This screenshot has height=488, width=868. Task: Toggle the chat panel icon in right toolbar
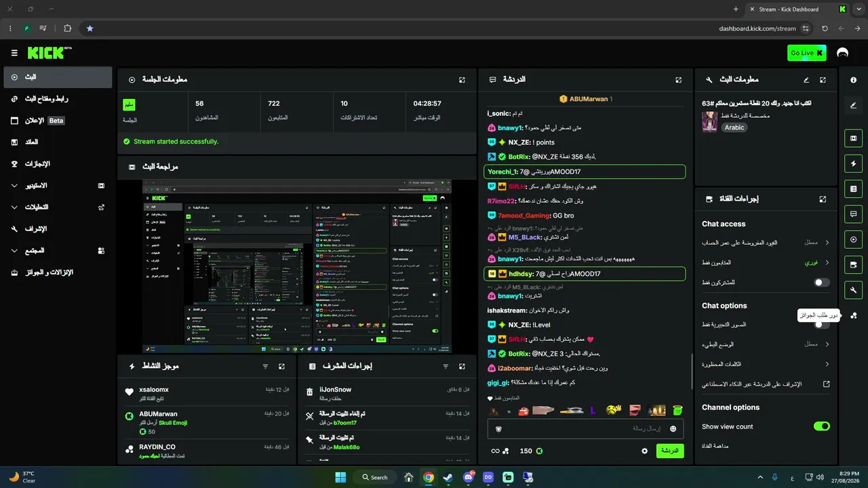(853, 213)
